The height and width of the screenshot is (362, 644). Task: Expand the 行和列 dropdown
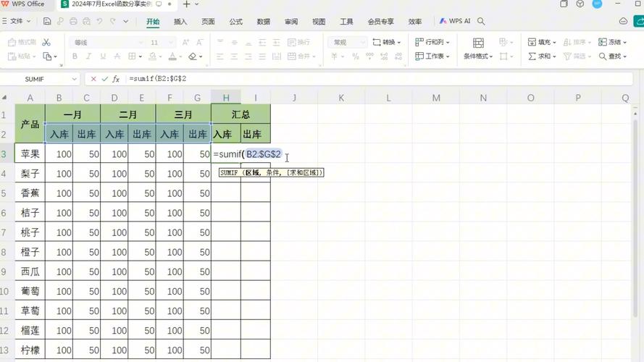click(x=447, y=42)
